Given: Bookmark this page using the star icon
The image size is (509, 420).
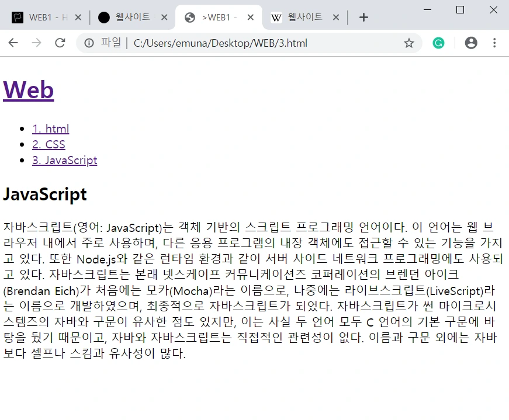Looking at the screenshot, I should pyautogui.click(x=410, y=43).
